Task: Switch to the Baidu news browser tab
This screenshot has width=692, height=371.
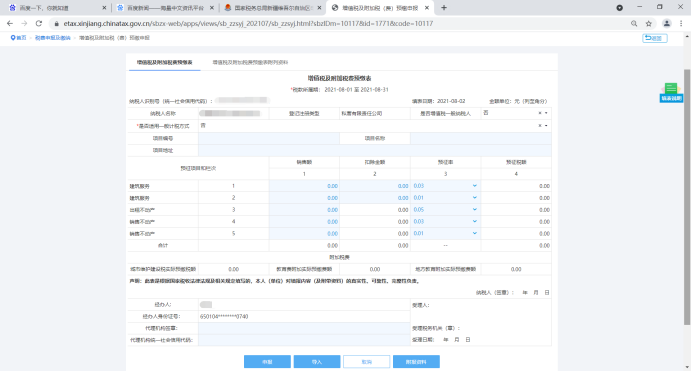Action: click(165, 8)
